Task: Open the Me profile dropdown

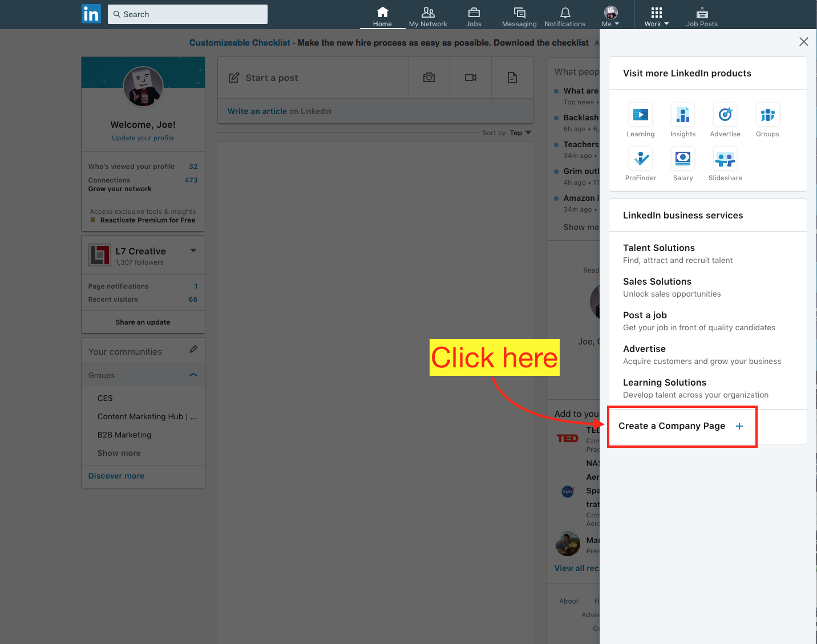Action: point(610,17)
